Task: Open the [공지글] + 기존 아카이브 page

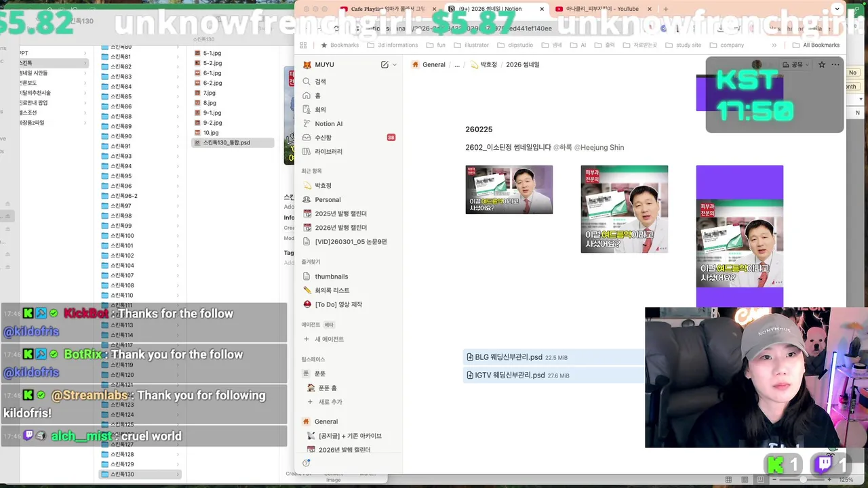Action: pos(350,436)
